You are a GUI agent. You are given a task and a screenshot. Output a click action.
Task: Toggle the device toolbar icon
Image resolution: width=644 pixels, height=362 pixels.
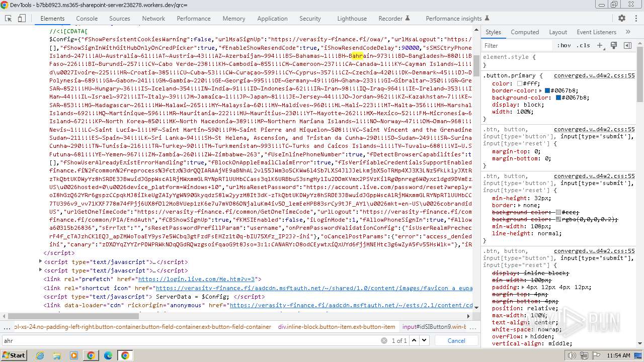click(x=22, y=18)
